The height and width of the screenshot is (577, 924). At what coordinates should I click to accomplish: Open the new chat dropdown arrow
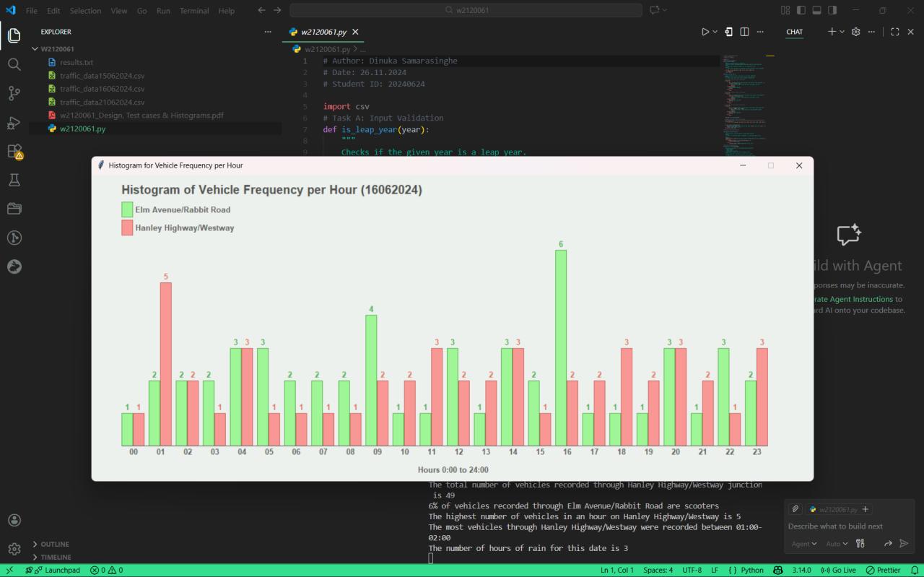pos(842,32)
